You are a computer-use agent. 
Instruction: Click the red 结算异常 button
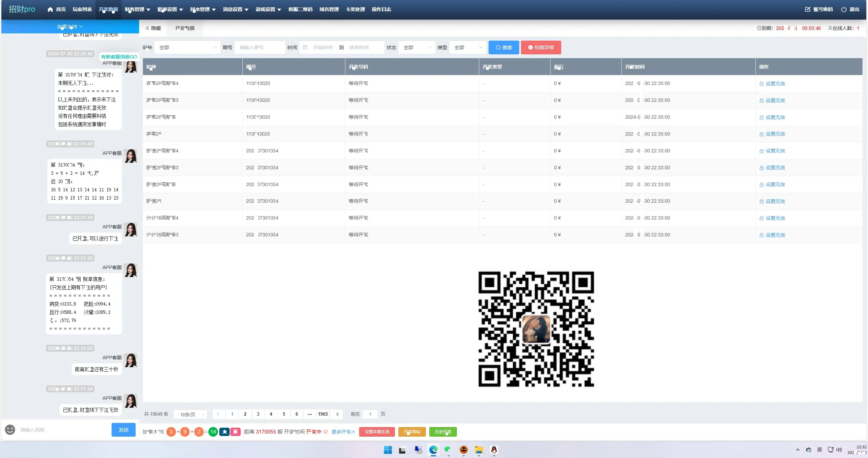pos(541,47)
